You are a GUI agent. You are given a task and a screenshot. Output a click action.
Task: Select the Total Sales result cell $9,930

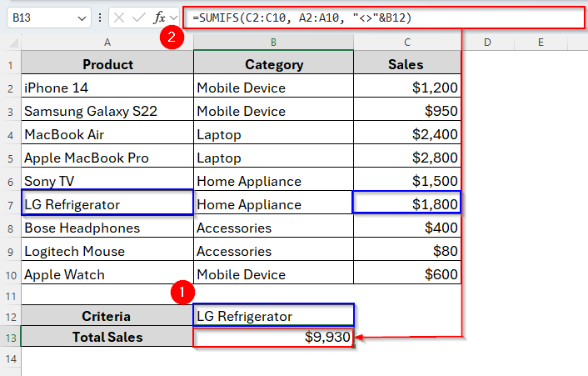point(273,338)
